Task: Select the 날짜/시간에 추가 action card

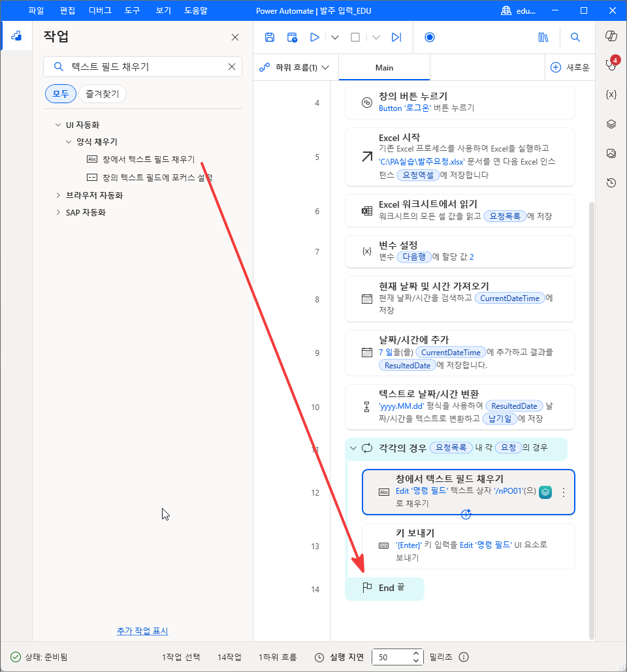Action: 459,353
